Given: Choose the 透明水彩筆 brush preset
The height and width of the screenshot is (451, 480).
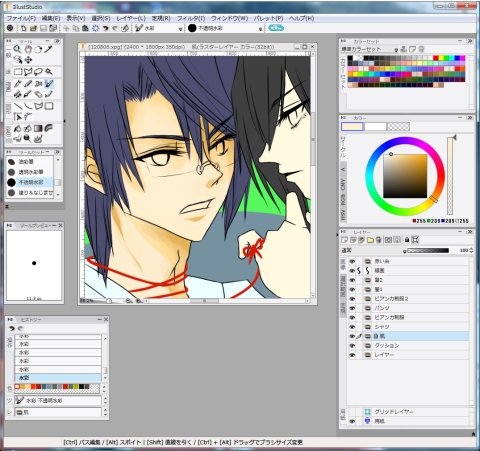Looking at the screenshot, I should click(31, 172).
